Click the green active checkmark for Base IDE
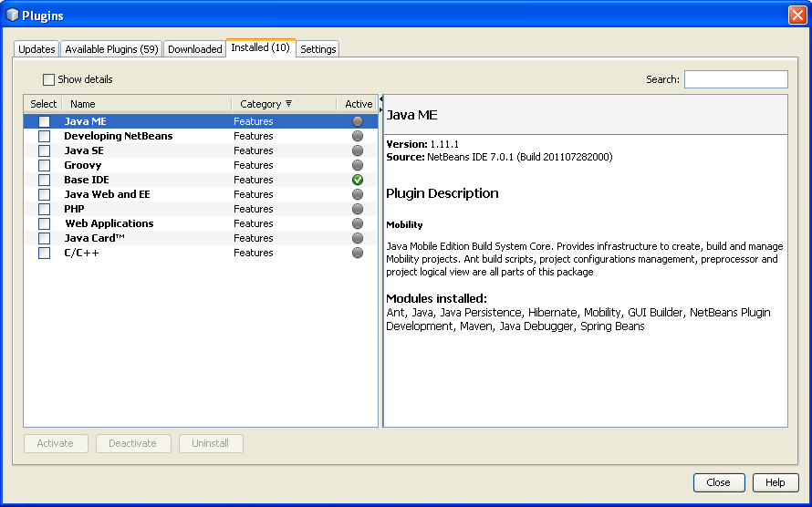The width and height of the screenshot is (812, 507). point(358,180)
